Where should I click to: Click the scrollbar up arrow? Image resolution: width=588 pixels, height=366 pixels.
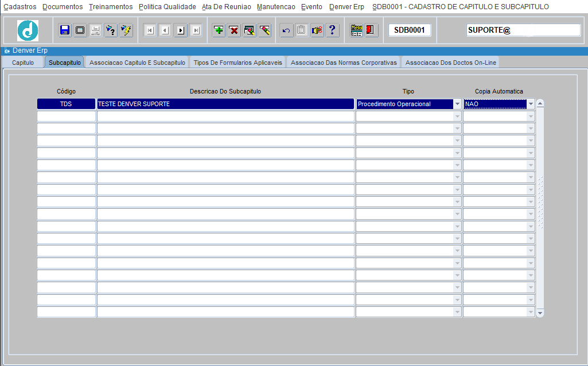[x=540, y=103]
